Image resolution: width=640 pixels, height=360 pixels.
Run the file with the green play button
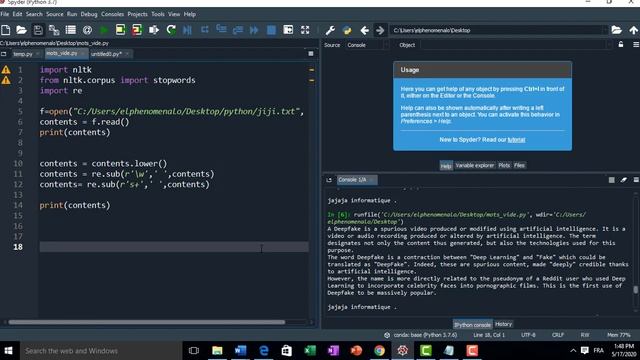coord(104,30)
